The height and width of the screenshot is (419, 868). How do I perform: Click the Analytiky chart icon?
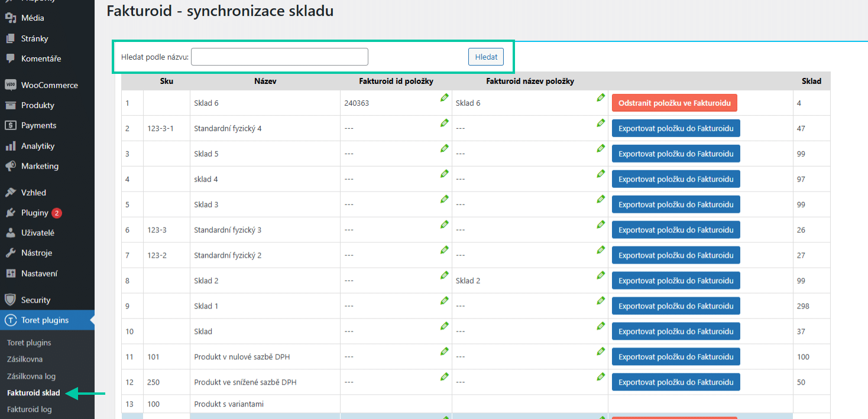point(10,145)
